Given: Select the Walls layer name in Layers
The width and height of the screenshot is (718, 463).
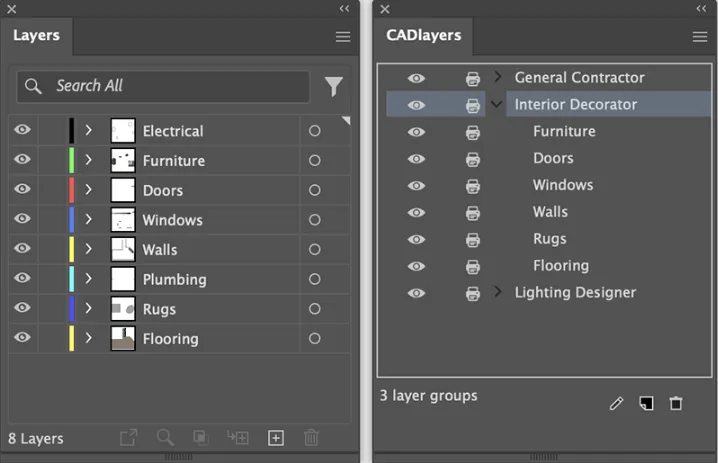Looking at the screenshot, I should coord(160,250).
